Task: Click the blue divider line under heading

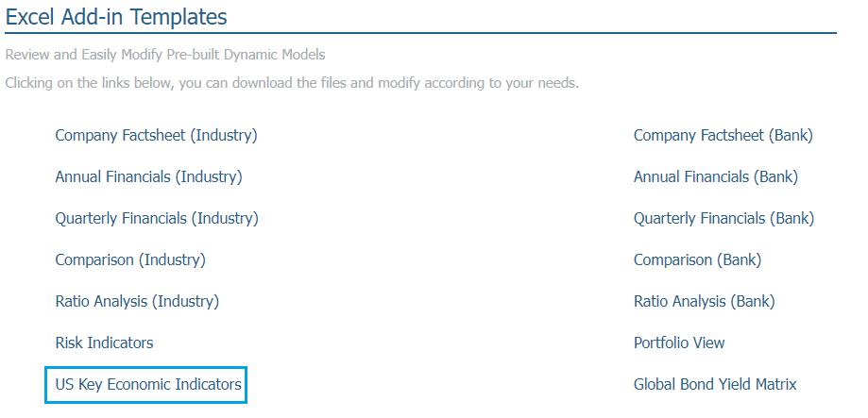Action: pyautogui.click(x=420, y=33)
